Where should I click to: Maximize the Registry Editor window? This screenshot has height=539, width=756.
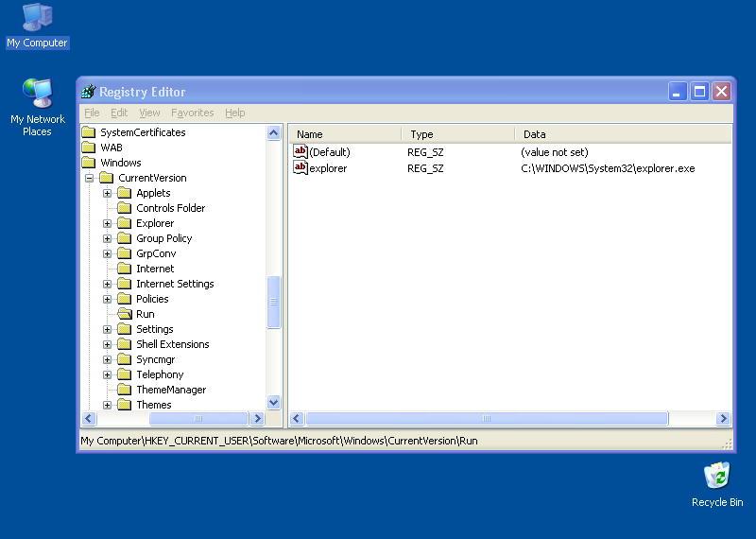tap(699, 91)
